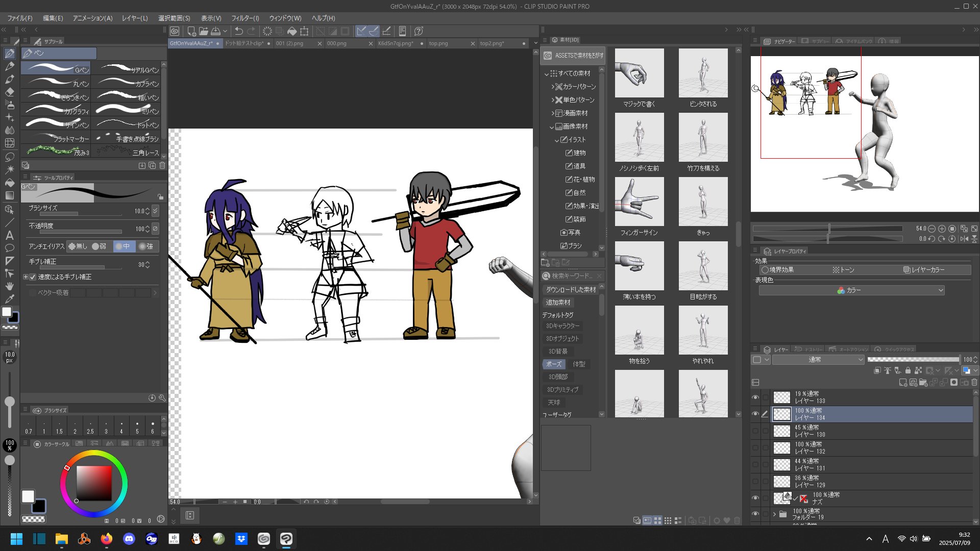
Task: Click the Create layer mask icon
Action: coord(953,382)
